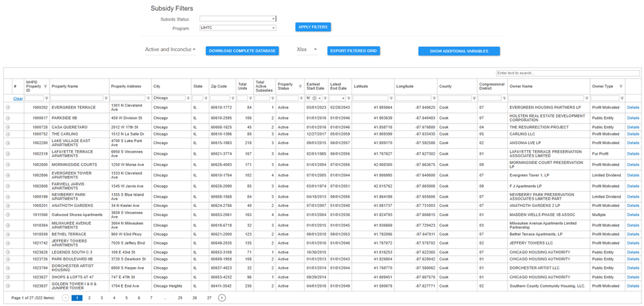Click Apply Filters button
The width and height of the screenshot is (644, 306).
tap(313, 27)
